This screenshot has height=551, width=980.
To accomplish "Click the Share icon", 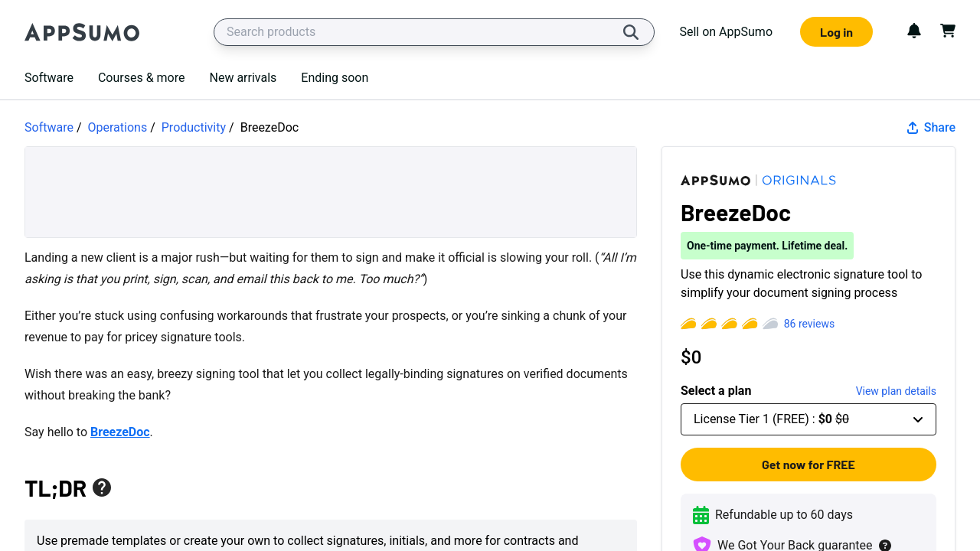I will (x=913, y=128).
